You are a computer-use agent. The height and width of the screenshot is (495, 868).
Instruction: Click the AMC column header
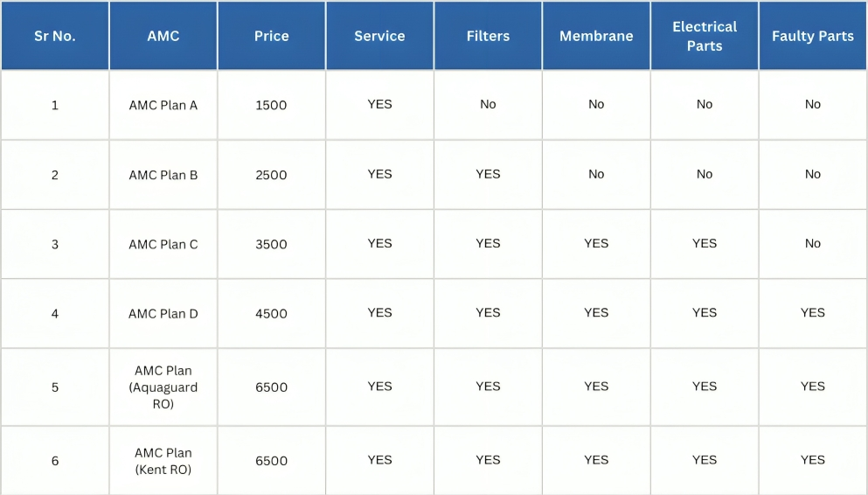tap(163, 37)
